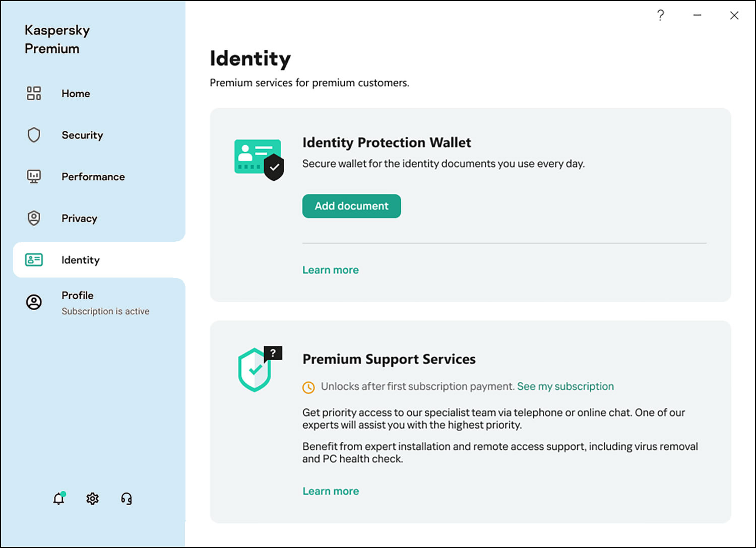Open notifications bell icon
Image resolution: width=756 pixels, height=548 pixels.
coord(59,499)
